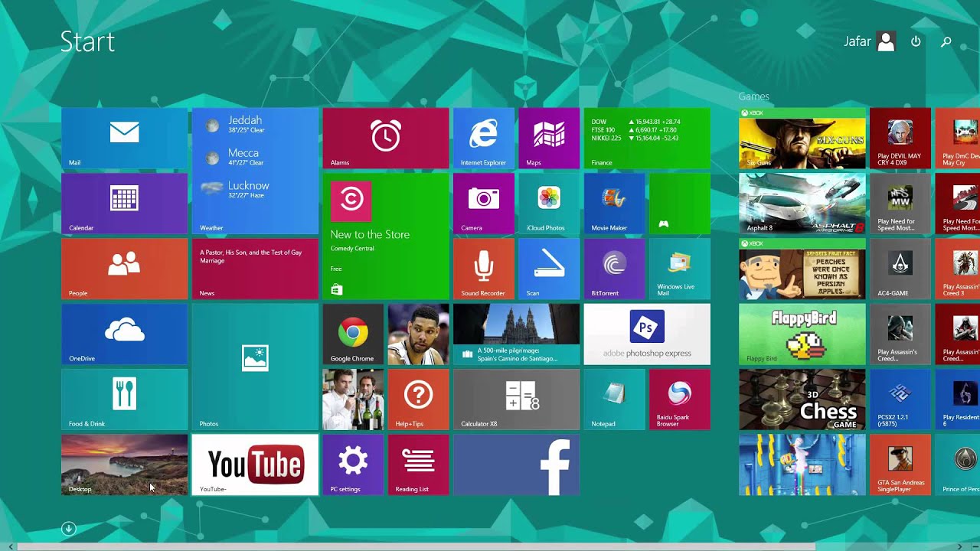This screenshot has height=551, width=980.
Task: Open the Persian apples fruit fact game tile
Action: 802,269
